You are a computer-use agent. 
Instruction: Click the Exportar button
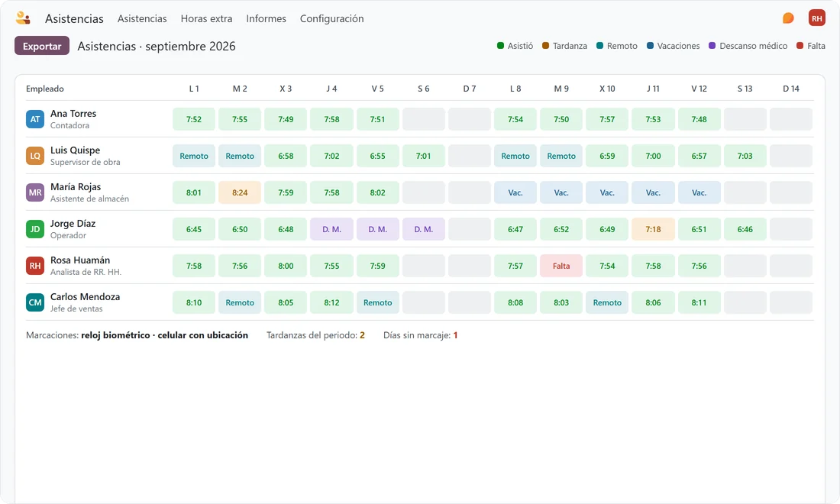(42, 46)
